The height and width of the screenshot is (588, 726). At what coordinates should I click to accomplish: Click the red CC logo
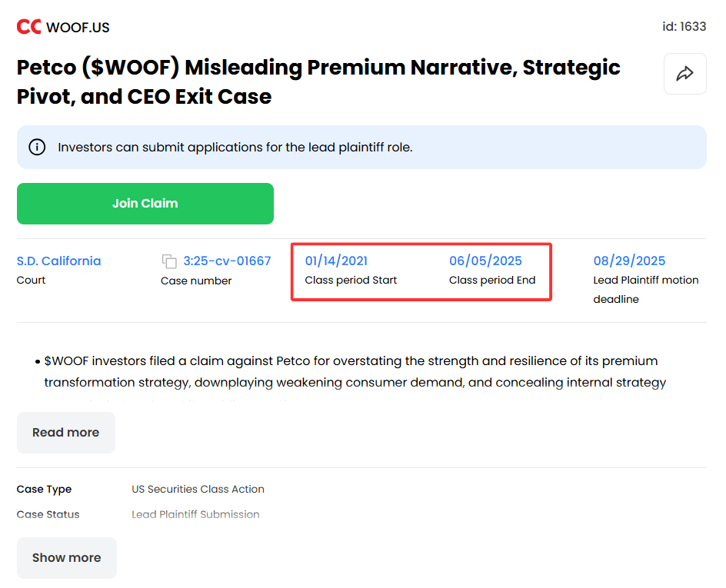point(28,27)
